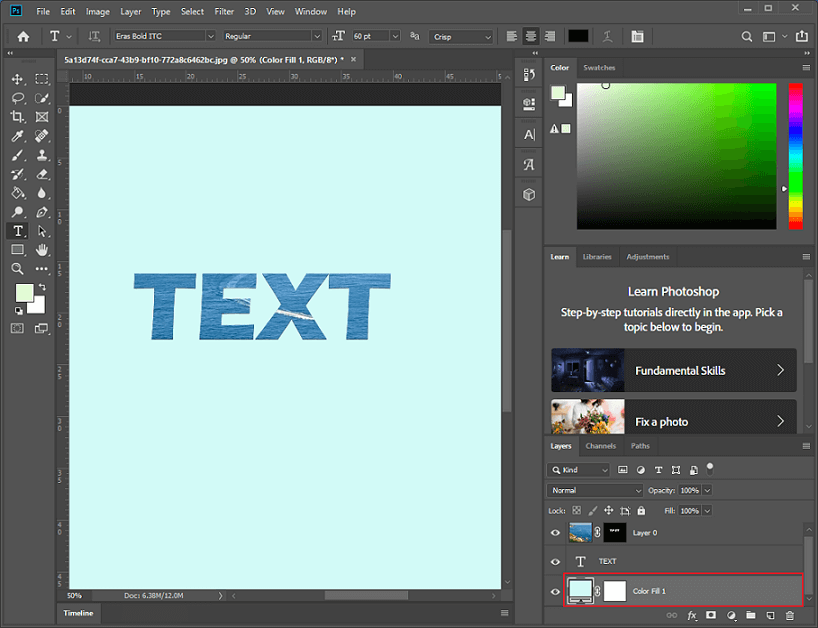
Task: Select the Move tool
Action: [17, 78]
